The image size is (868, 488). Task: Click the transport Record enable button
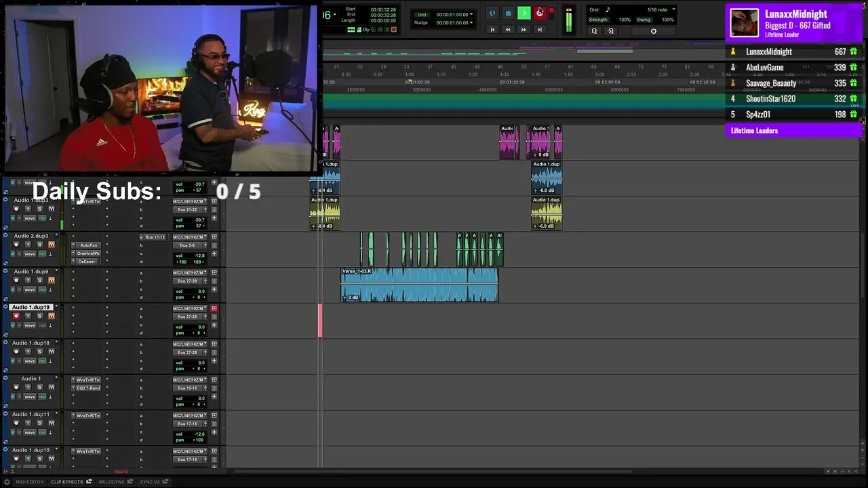coord(540,13)
